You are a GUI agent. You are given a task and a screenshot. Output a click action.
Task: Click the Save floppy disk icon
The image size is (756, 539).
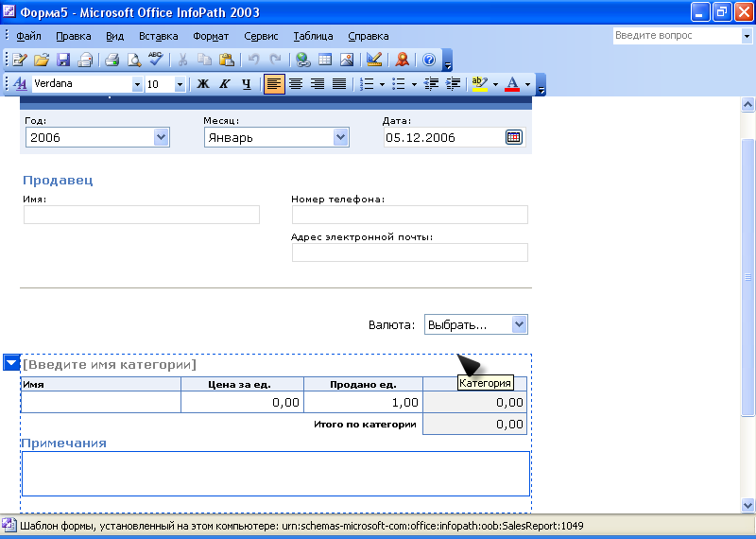point(63,60)
